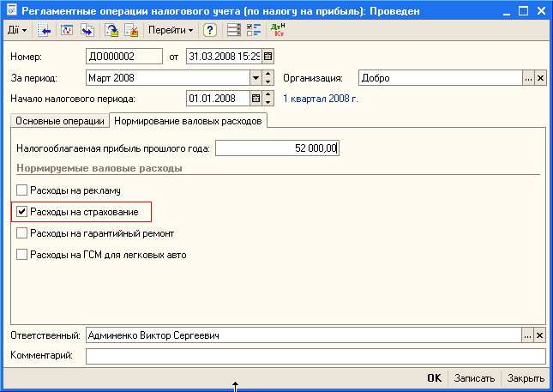The height and width of the screenshot is (392, 553).
Task: Step the За период value with spinner
Action: click(x=267, y=78)
